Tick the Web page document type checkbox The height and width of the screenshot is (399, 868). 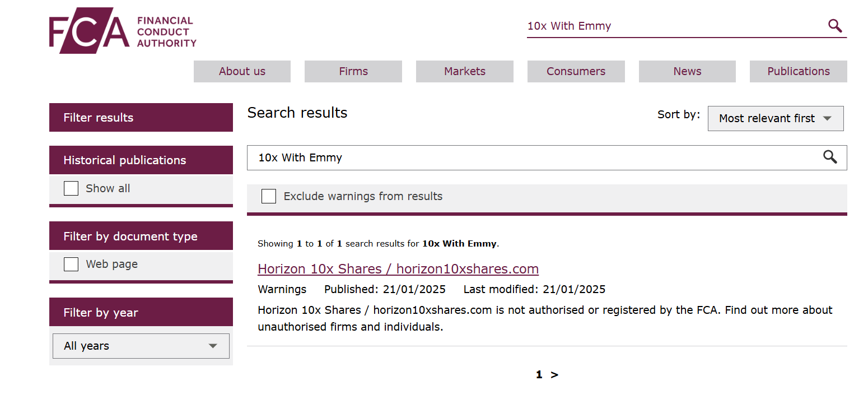click(x=71, y=264)
